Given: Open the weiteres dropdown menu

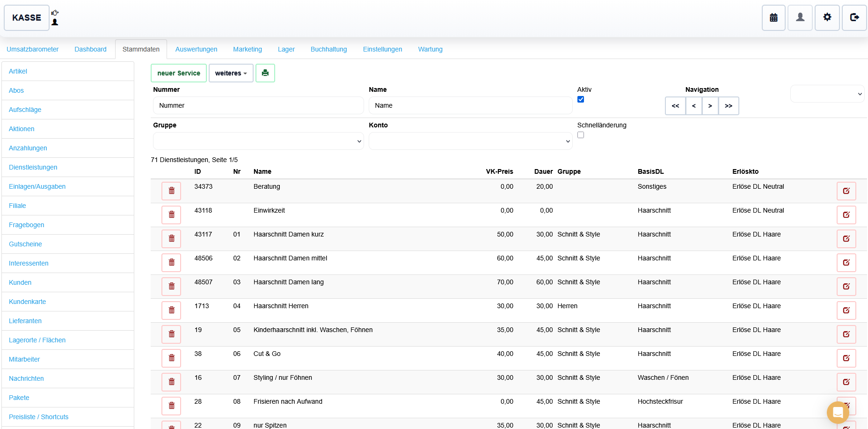Looking at the screenshot, I should click(231, 73).
